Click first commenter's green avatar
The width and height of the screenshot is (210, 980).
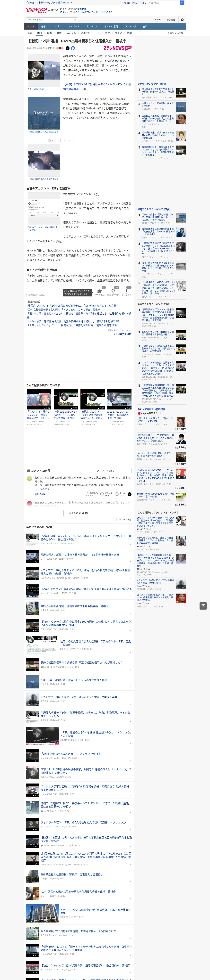click(x=29, y=479)
